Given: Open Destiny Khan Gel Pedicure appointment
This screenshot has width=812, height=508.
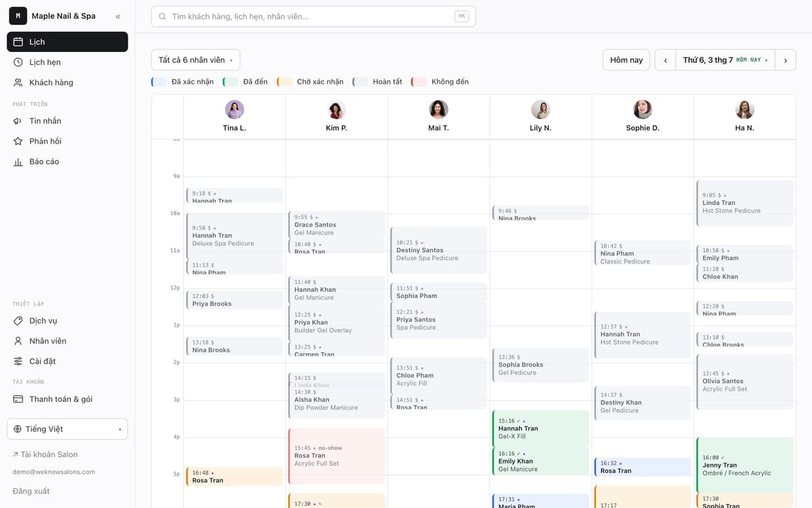Looking at the screenshot, I should (x=643, y=403).
